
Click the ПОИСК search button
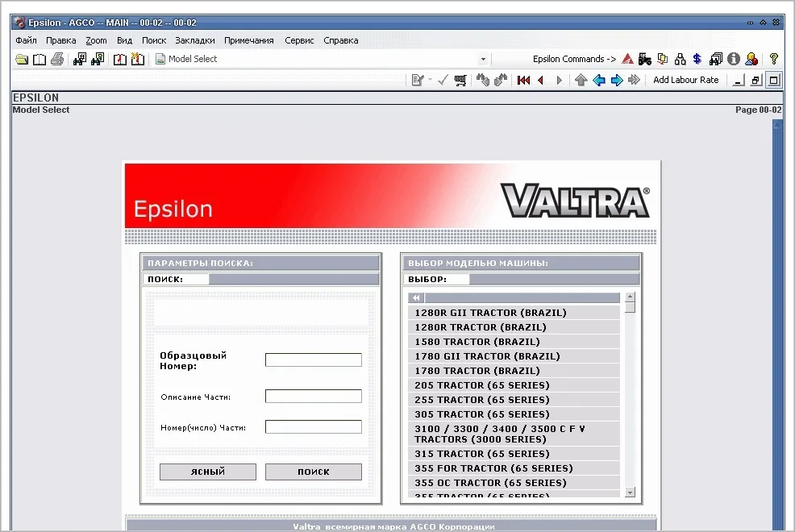[x=314, y=472]
